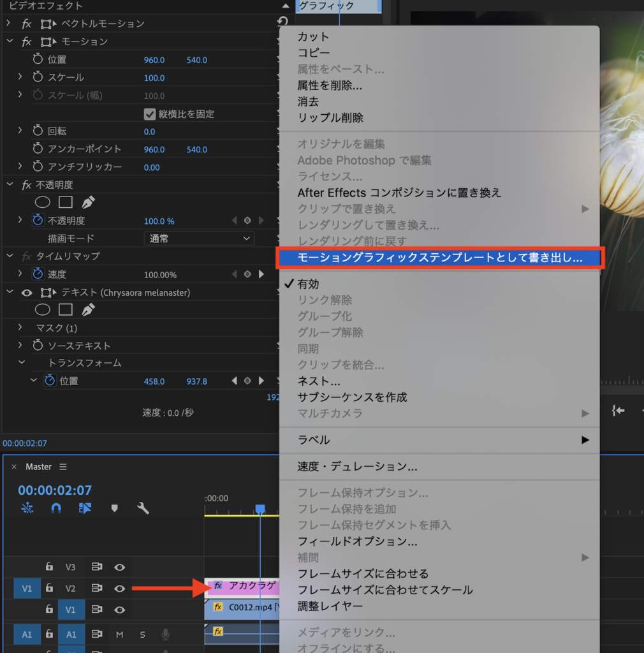644x653 pixels.
Task: Toggle the 不透明度 keyframe stopwatch
Action: pyautogui.click(x=38, y=220)
